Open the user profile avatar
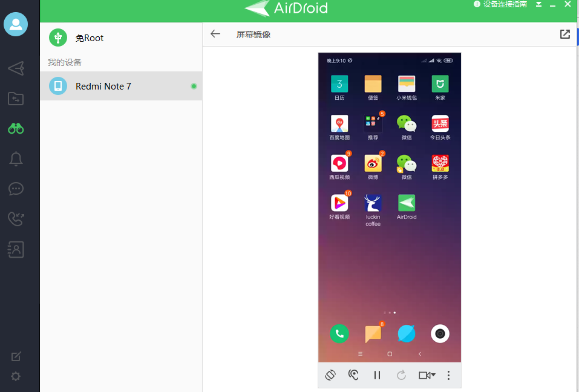579x392 pixels. pos(16,24)
